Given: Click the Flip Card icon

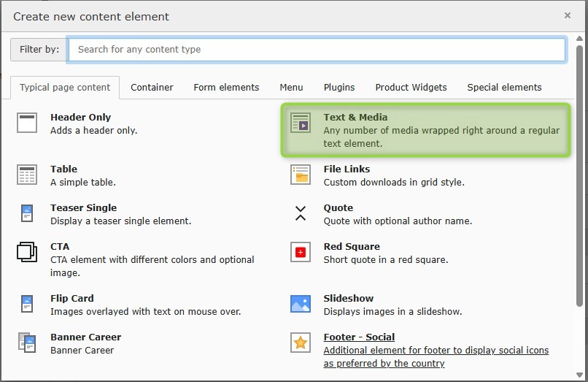Looking at the screenshot, I should [x=27, y=305].
